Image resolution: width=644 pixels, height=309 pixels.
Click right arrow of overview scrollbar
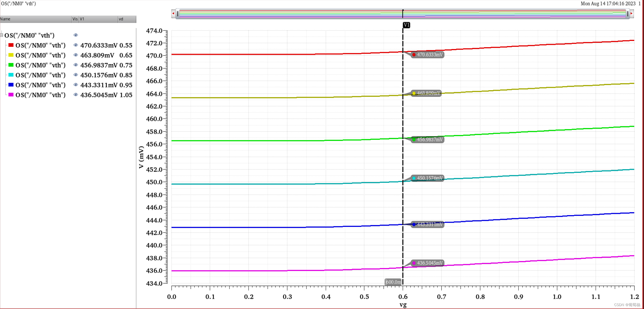click(631, 14)
